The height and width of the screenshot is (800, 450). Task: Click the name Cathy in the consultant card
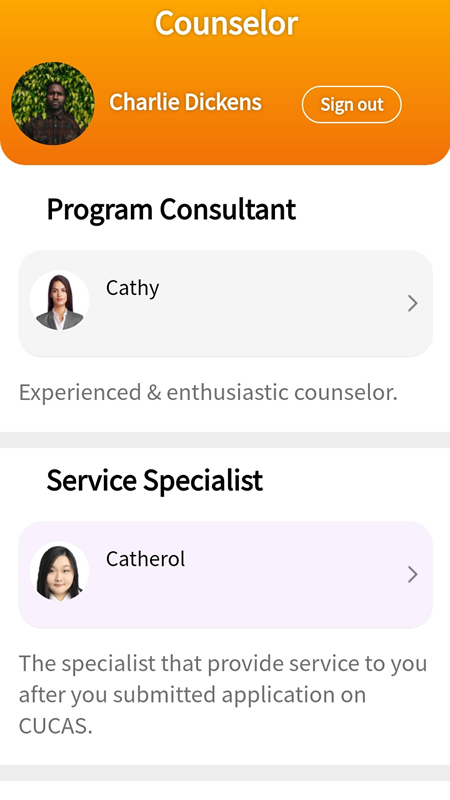(133, 288)
